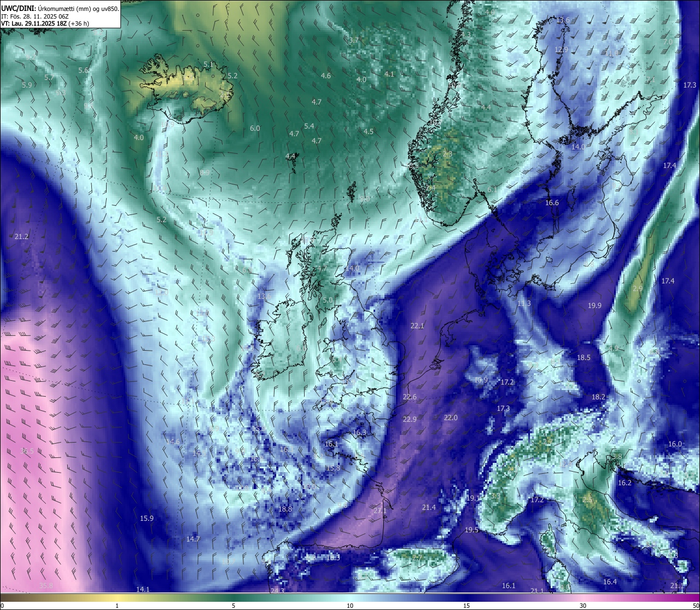
Task: Click the map value '15.8'
Action: tap(333, 468)
